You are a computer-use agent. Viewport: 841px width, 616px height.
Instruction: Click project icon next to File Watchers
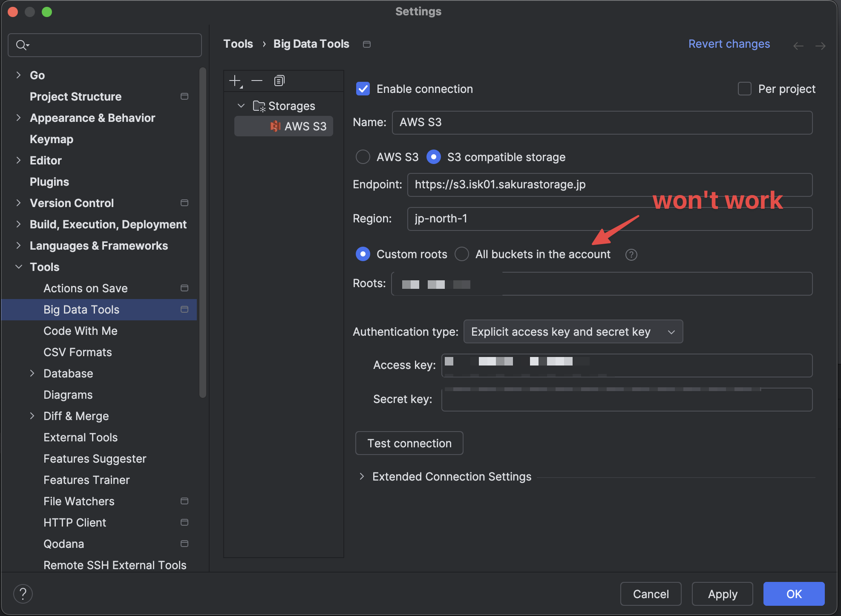[184, 501]
